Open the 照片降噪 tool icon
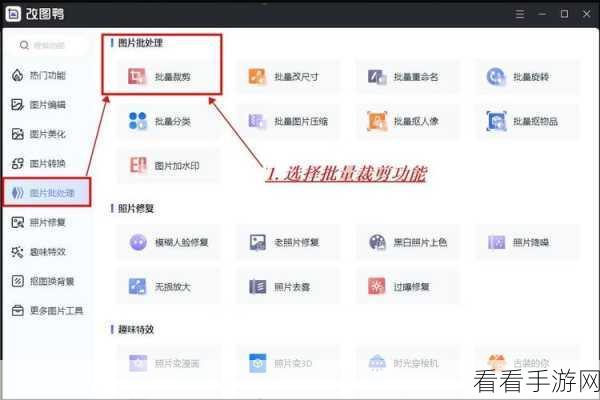The width and height of the screenshot is (600, 400). click(x=497, y=242)
